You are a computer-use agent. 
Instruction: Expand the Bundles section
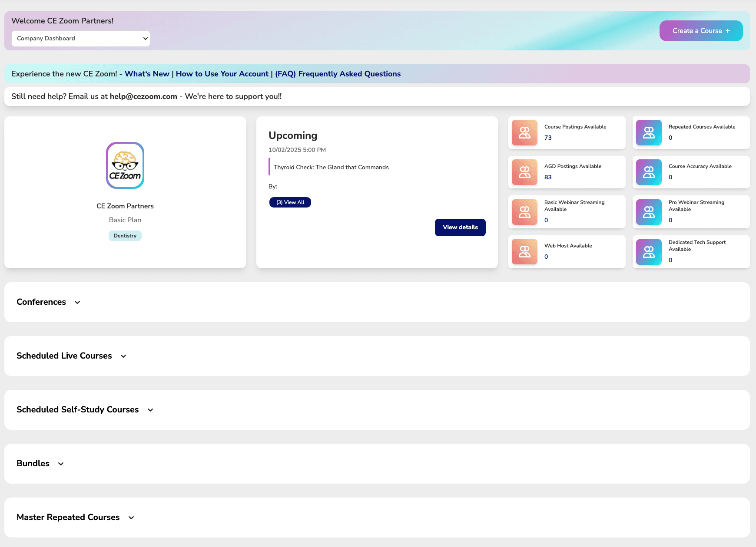[61, 464]
